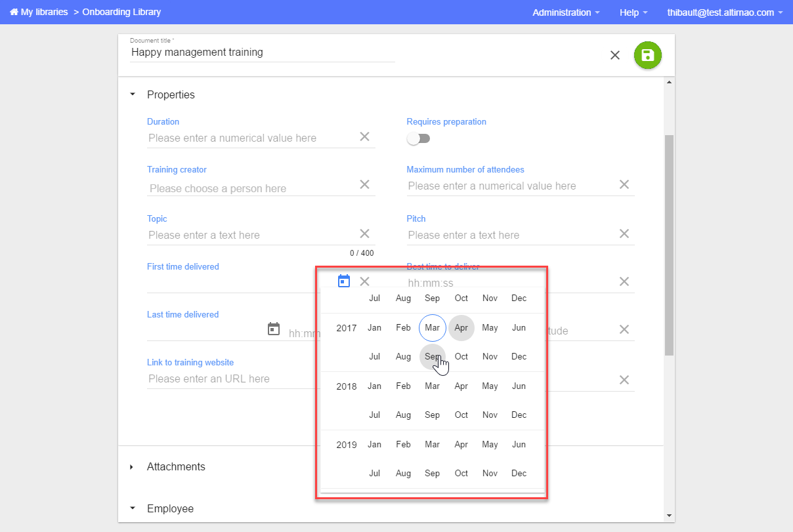Clear the Topic field
The image size is (793, 532).
[x=365, y=234]
